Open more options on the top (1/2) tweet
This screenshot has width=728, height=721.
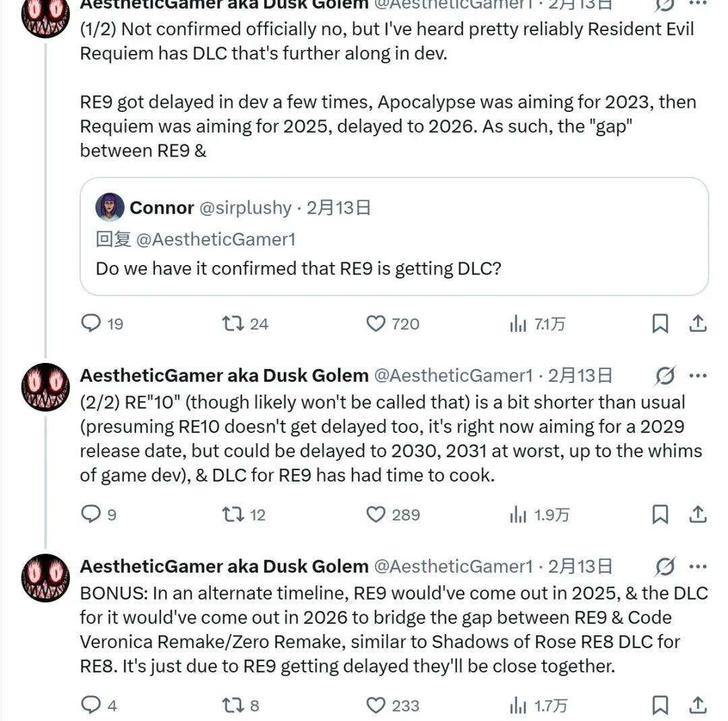(699, 4)
